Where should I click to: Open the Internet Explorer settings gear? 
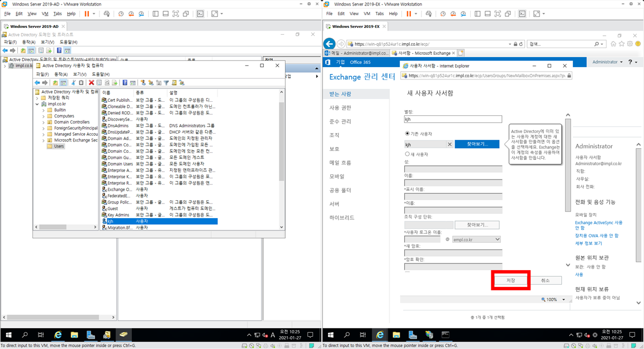pyautogui.click(x=629, y=44)
